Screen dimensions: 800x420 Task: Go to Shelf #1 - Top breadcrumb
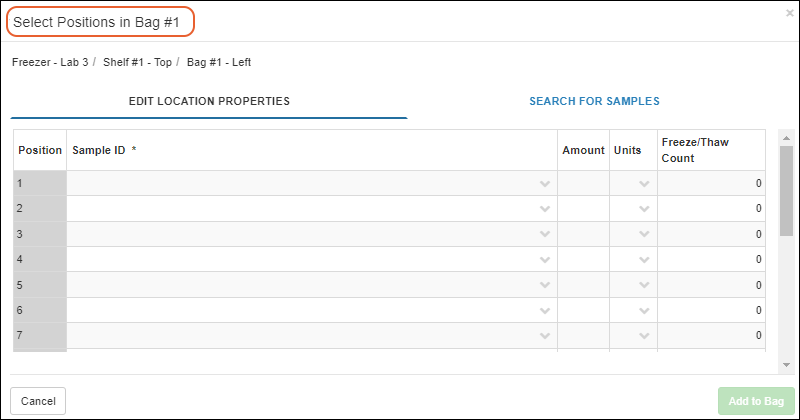(x=136, y=62)
